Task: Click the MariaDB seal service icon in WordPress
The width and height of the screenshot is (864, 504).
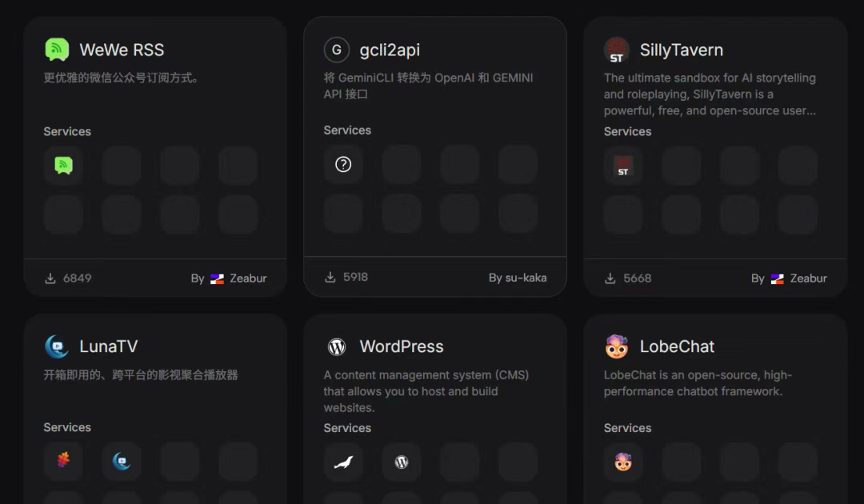Action: tap(343, 462)
